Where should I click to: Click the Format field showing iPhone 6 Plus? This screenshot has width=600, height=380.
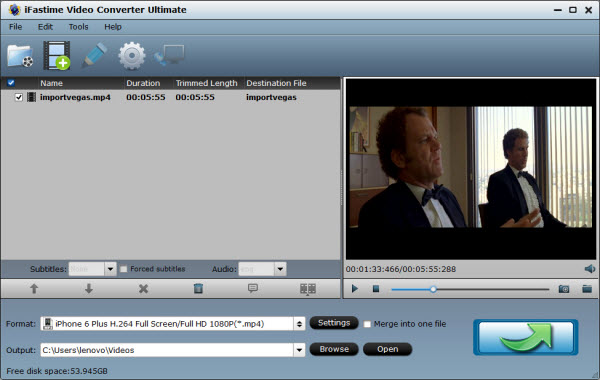click(167, 324)
